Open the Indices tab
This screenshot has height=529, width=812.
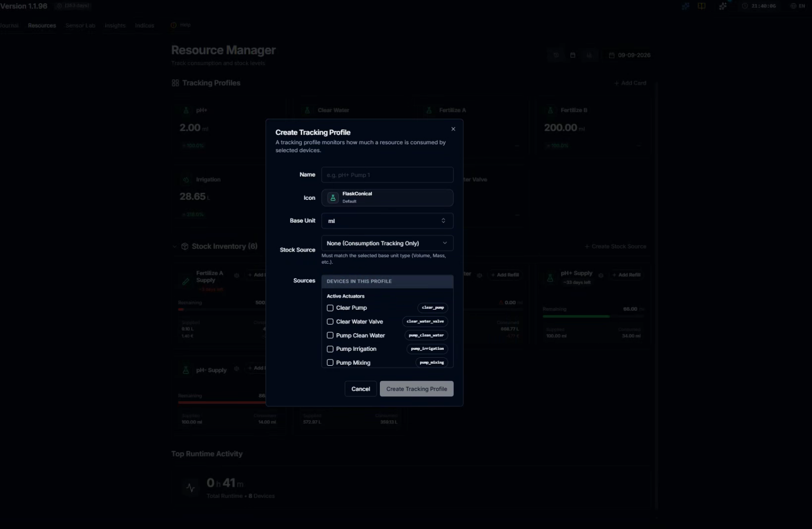point(145,25)
